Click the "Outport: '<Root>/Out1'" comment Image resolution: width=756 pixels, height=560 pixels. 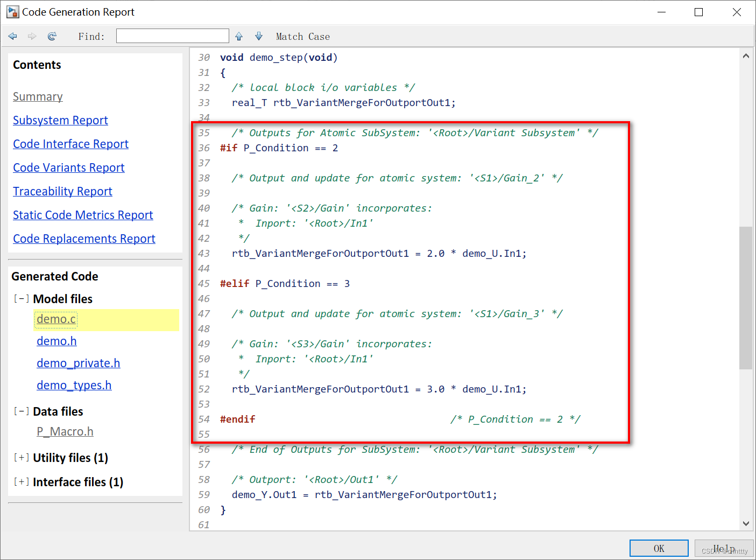315,480
